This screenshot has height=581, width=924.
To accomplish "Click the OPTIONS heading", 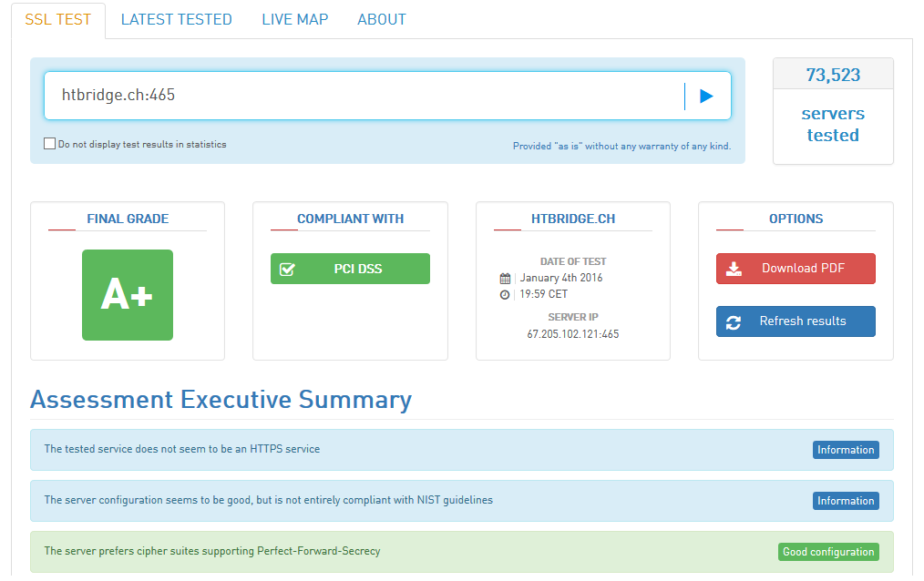I will coord(796,219).
